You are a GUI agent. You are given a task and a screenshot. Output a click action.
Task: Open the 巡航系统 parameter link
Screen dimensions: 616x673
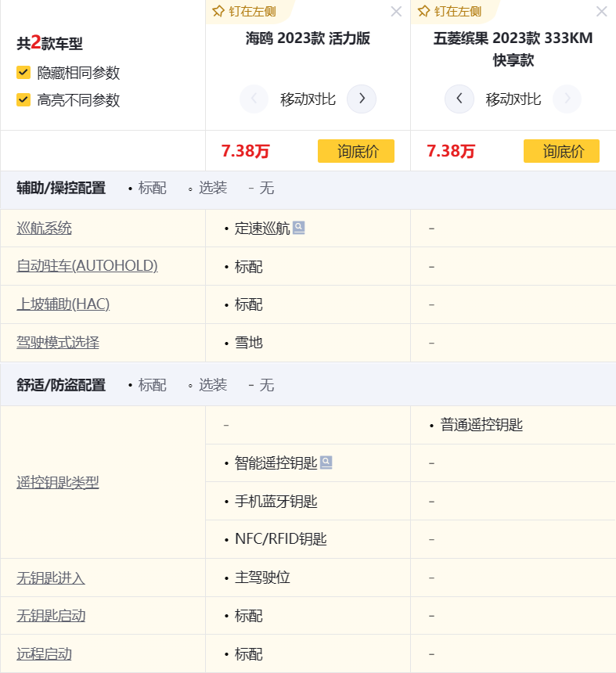click(x=44, y=228)
